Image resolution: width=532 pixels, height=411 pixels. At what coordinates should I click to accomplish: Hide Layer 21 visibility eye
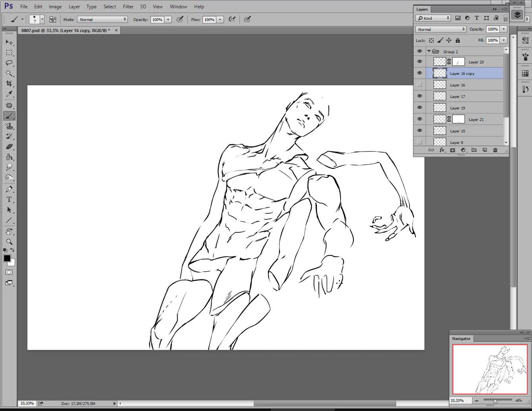pyautogui.click(x=420, y=119)
